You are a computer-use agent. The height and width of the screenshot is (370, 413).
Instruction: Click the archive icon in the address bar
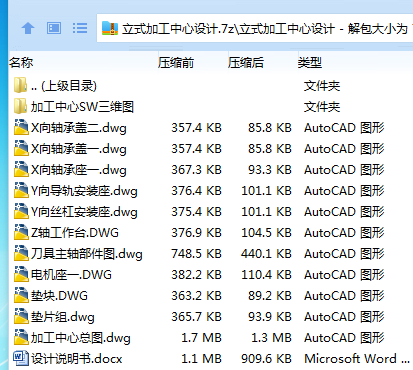tap(110, 29)
